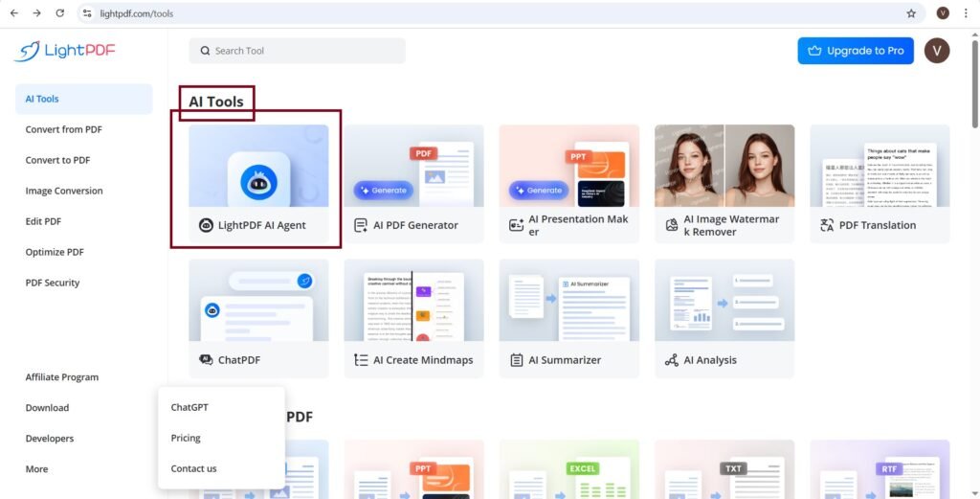
Task: Open the LightPDF AI Agent robot icon
Action: (258, 181)
